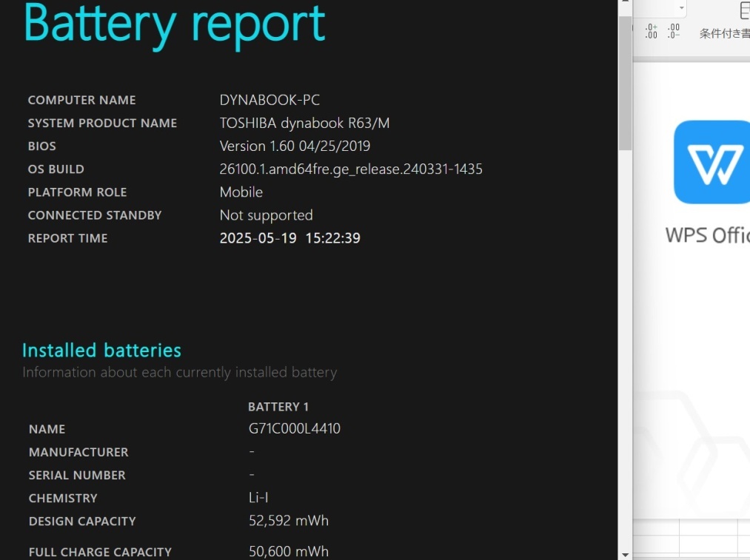This screenshot has height=560, width=750.
Task: Click the WPS Office logo icon
Action: click(x=712, y=162)
